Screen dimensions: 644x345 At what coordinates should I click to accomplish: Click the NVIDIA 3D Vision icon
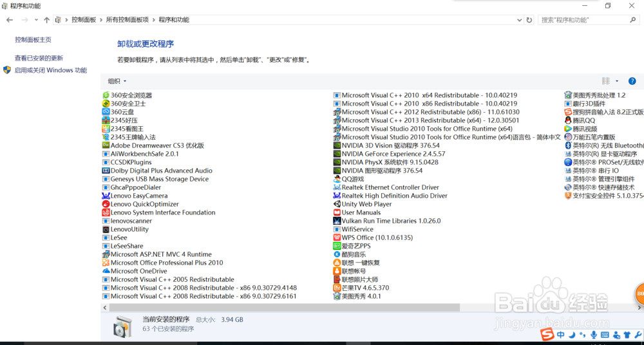[337, 145]
